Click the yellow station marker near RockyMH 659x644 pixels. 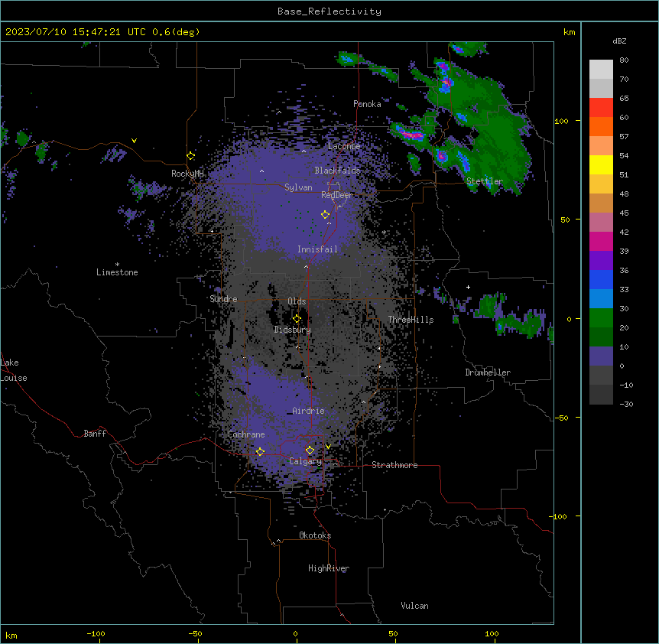click(191, 156)
